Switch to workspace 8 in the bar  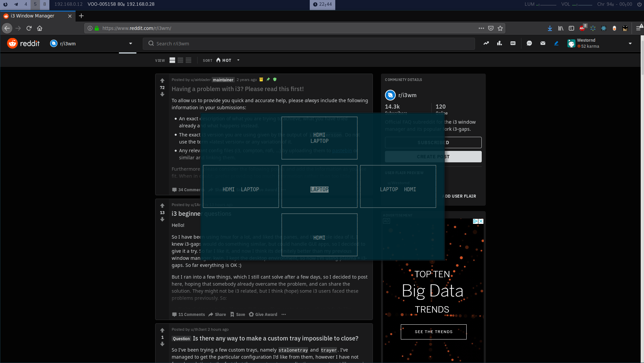click(x=44, y=4)
